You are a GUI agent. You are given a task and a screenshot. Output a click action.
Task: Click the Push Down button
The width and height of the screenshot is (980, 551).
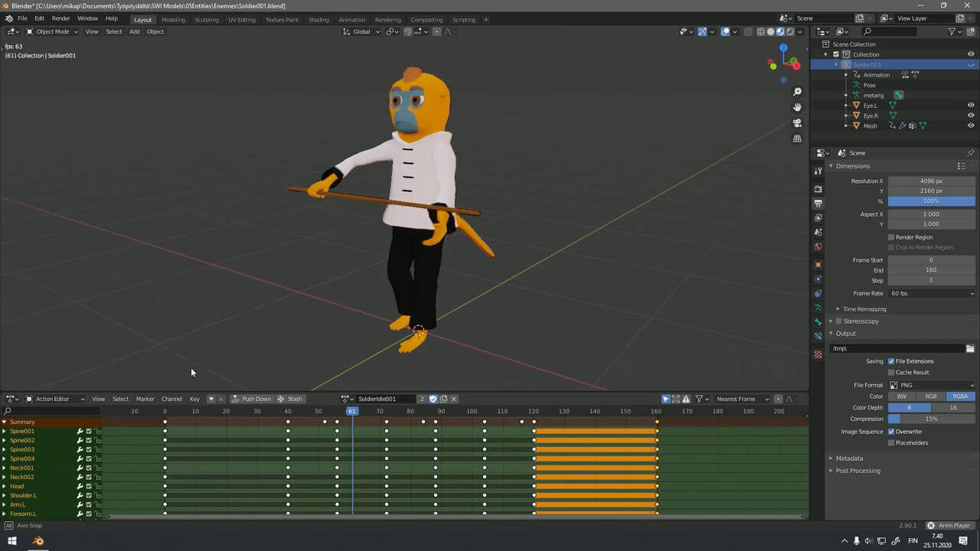click(252, 399)
